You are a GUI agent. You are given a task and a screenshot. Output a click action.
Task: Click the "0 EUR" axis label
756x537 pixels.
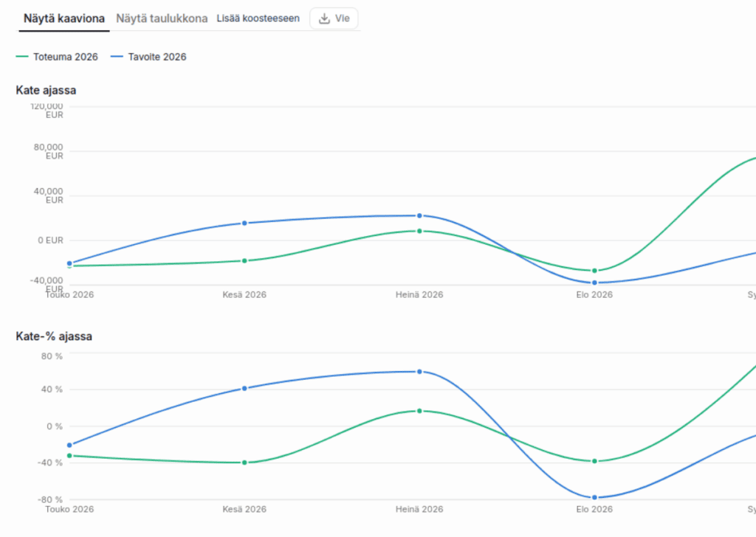pos(51,240)
